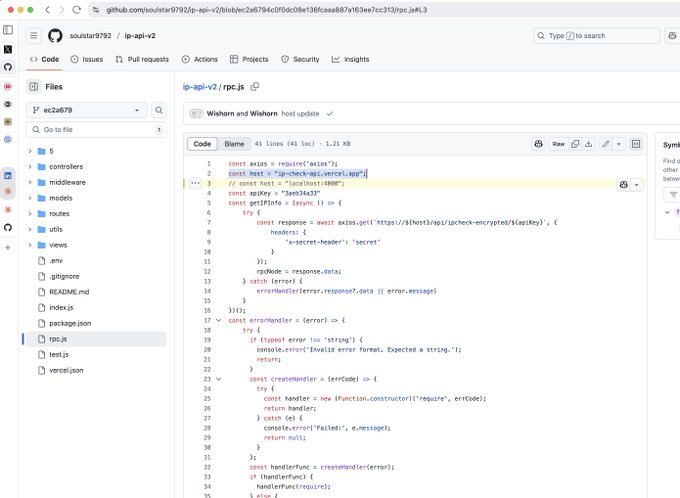680x498 pixels.
Task: Expand the controllers folder
Action: coord(30,167)
